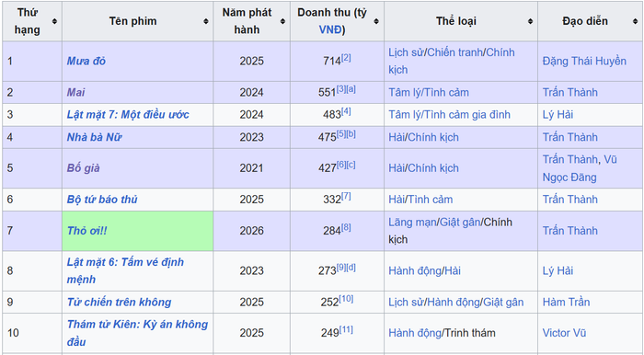Open citation [5] next to 475

(341, 133)
